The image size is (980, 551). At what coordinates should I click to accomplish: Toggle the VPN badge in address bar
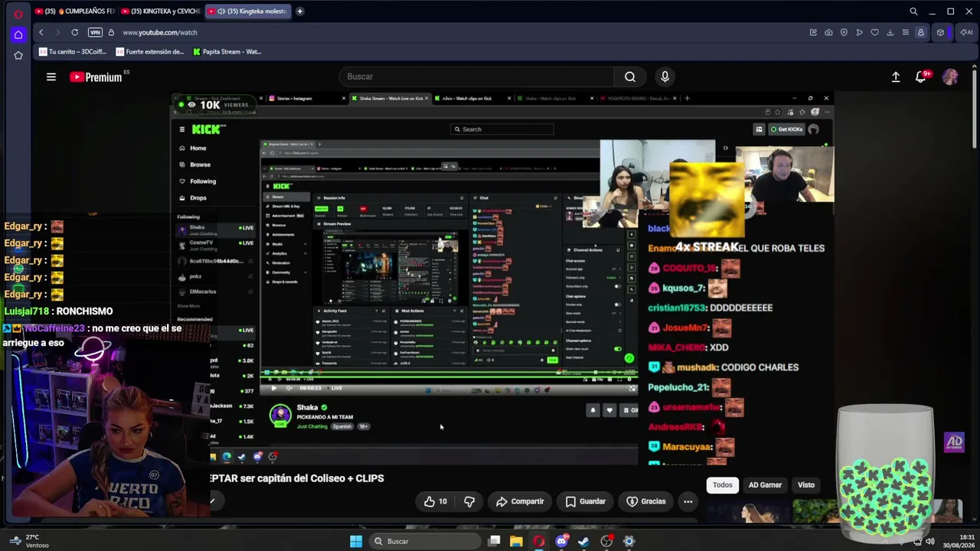[95, 32]
